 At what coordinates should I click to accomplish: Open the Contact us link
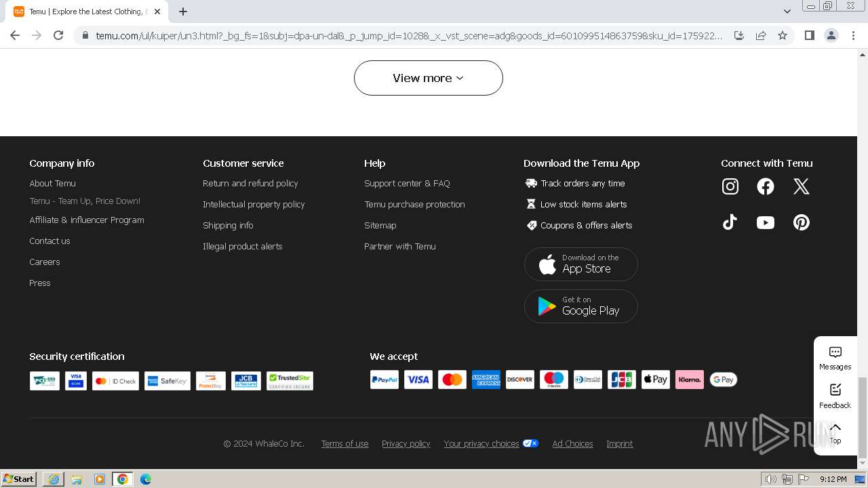(x=50, y=241)
